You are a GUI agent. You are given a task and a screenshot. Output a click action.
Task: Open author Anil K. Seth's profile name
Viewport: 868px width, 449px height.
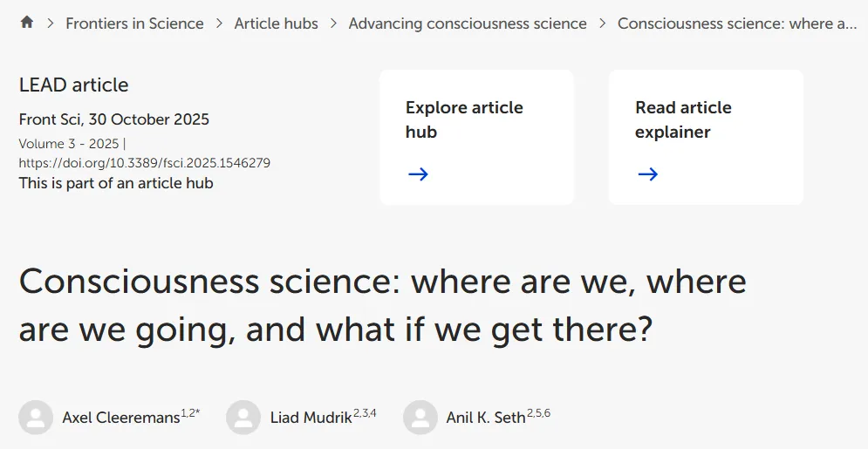[x=486, y=418]
